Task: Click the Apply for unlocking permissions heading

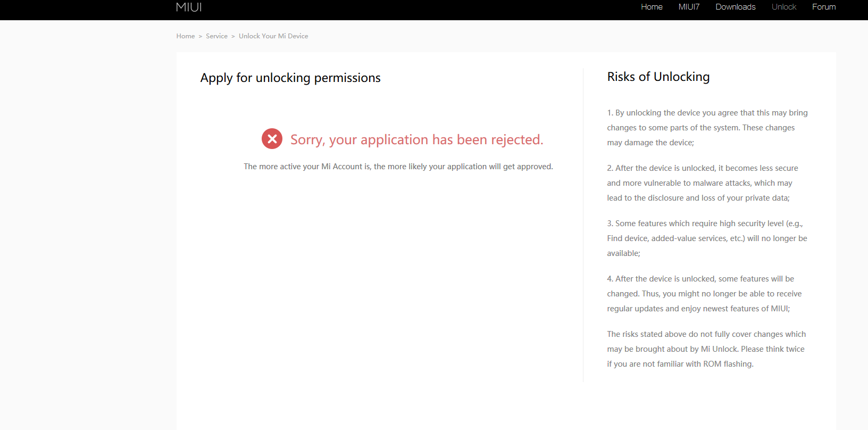Action: 290,78
